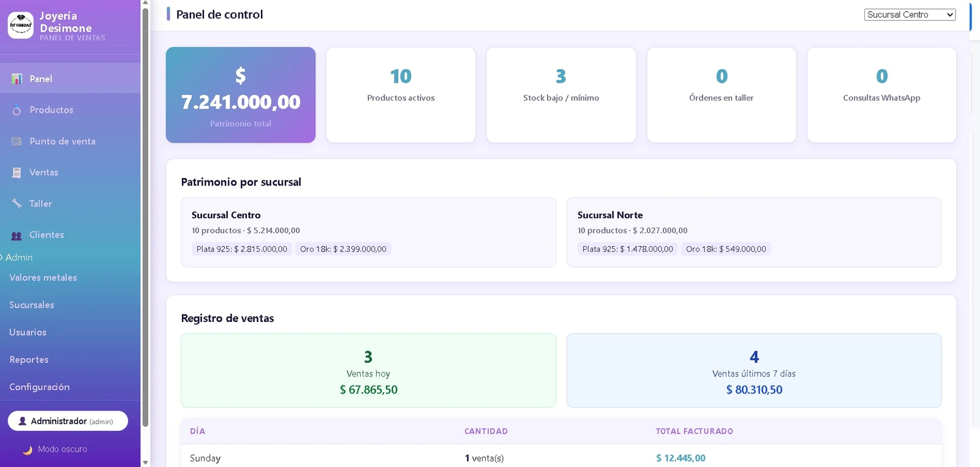Click the Clientes people icon
The height and width of the screenshot is (467, 980).
click(17, 235)
